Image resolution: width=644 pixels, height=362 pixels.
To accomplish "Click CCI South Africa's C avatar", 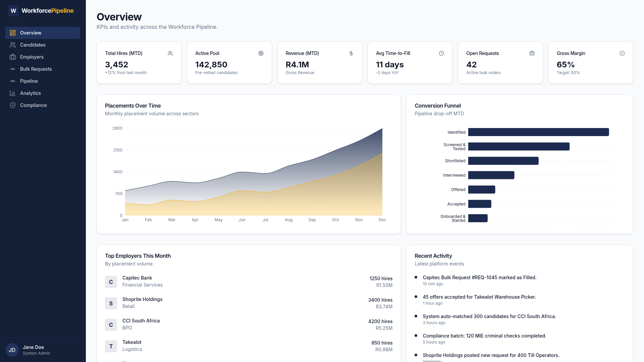I will [111, 325].
